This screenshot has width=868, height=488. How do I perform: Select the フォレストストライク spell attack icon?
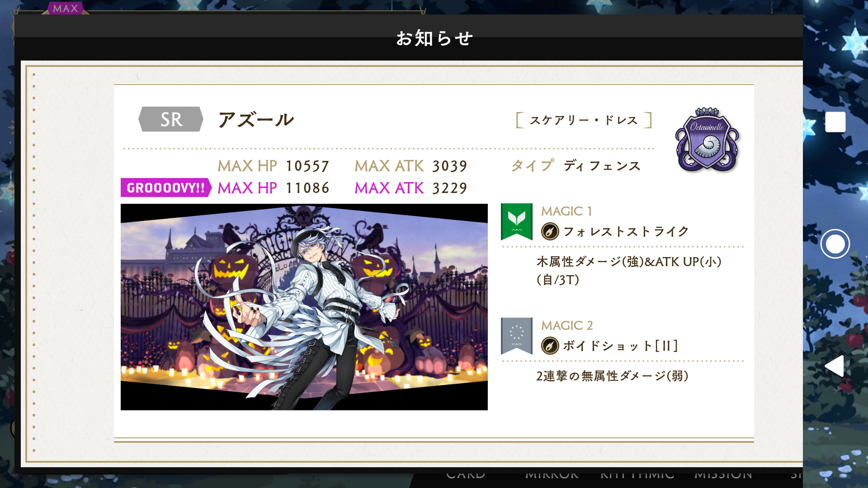[550, 231]
